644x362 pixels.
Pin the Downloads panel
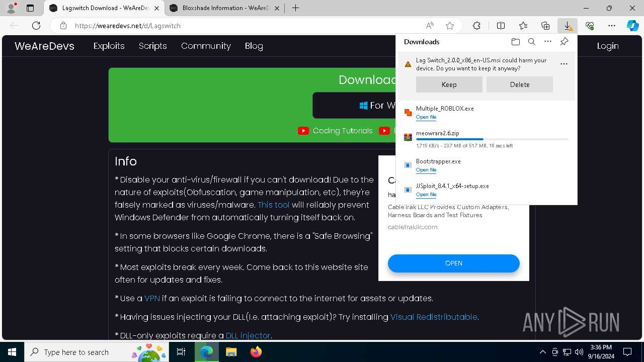point(564,42)
